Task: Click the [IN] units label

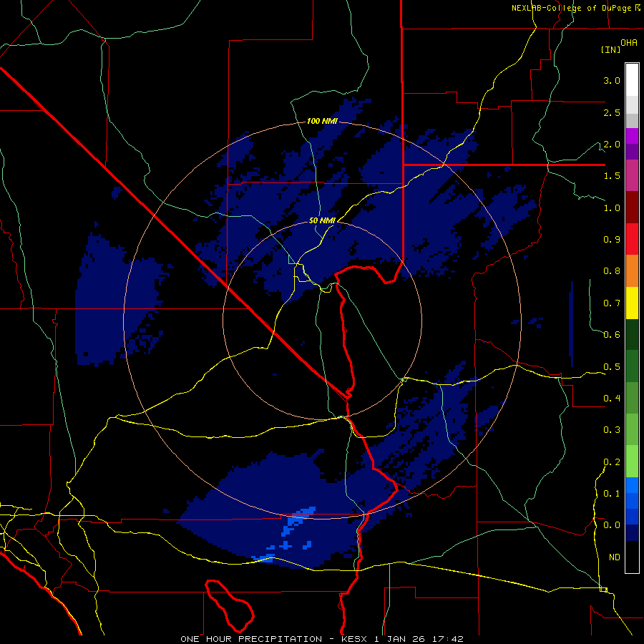Action: click(611, 49)
